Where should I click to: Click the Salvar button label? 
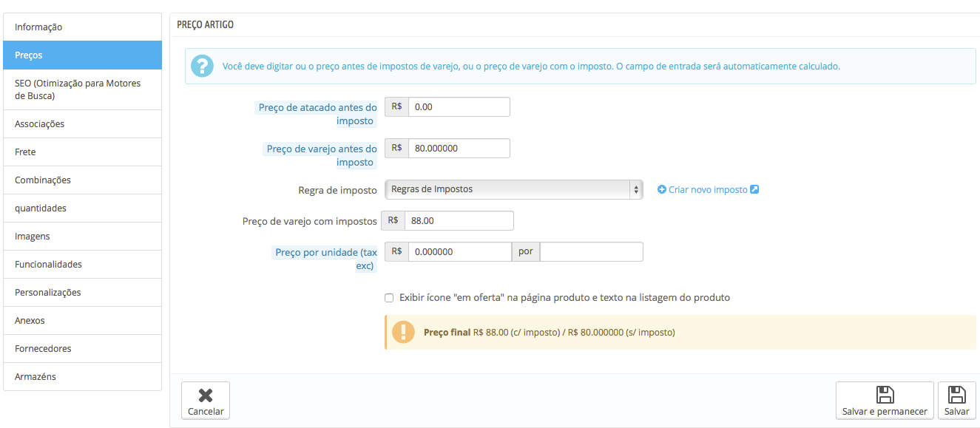click(x=956, y=412)
